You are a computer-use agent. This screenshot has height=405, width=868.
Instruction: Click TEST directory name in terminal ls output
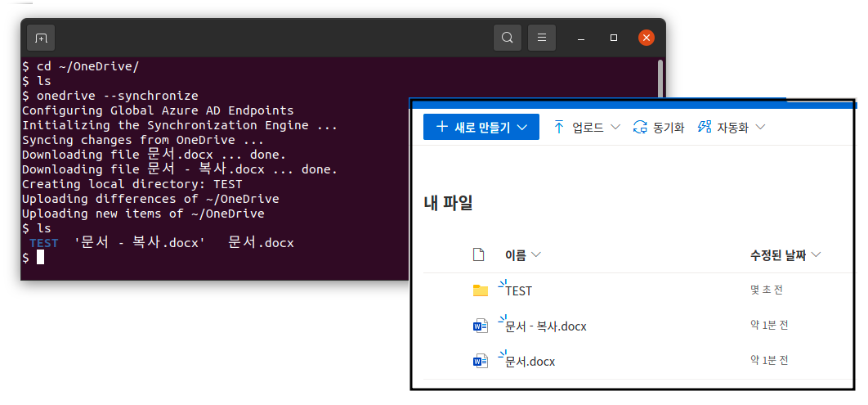pos(44,243)
